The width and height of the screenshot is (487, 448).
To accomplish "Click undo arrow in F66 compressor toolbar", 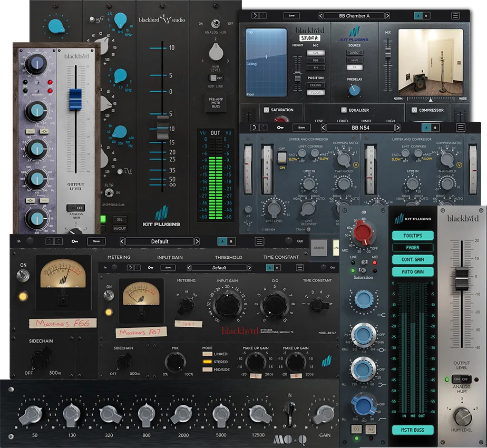I will pyautogui.click(x=50, y=241).
